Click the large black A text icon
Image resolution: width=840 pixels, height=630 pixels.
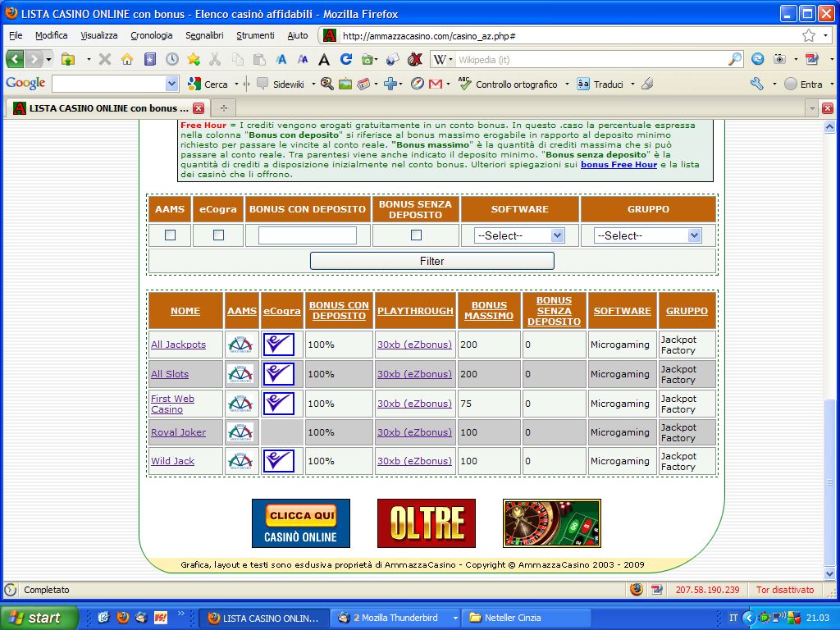coord(323,59)
